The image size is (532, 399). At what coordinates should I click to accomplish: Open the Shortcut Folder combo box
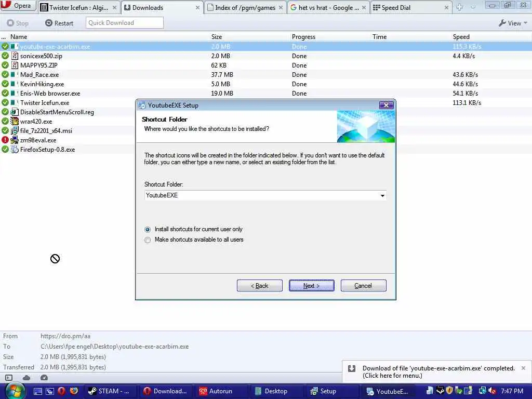382,195
